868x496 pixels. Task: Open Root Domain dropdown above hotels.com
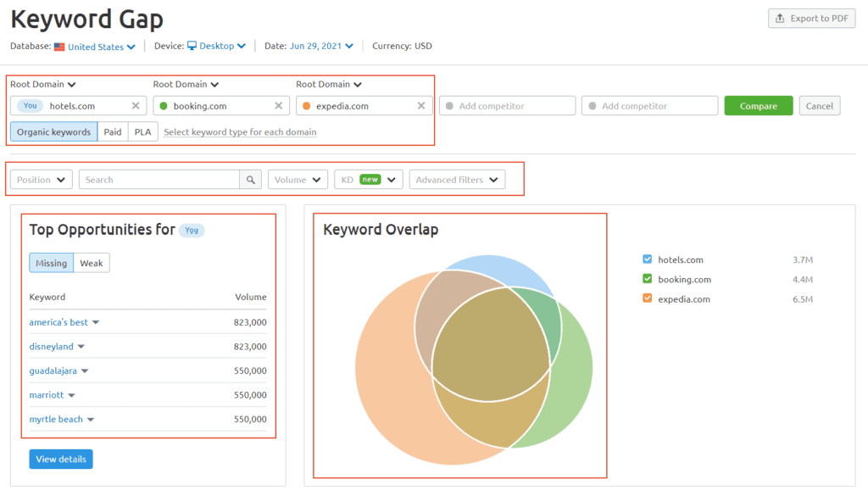(42, 84)
